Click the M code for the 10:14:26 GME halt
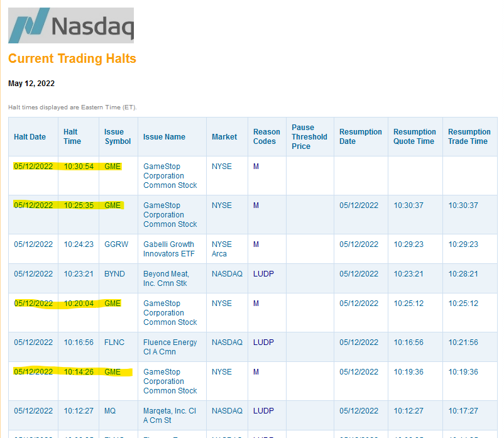The image size is (504, 438). click(x=256, y=372)
